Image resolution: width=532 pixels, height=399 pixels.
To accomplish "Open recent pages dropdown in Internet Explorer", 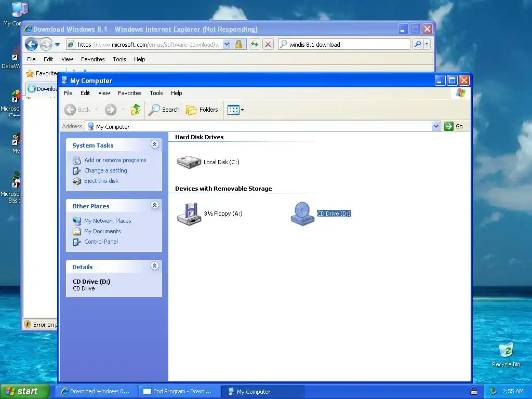I will pos(57,45).
